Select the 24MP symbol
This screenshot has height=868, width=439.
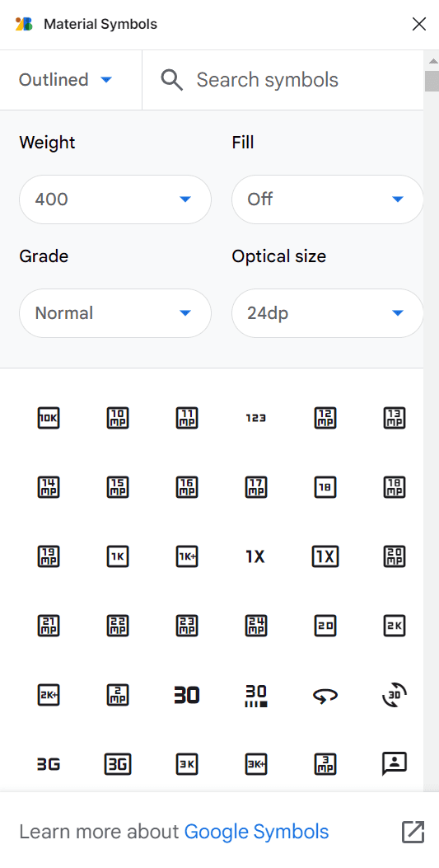[256, 626]
